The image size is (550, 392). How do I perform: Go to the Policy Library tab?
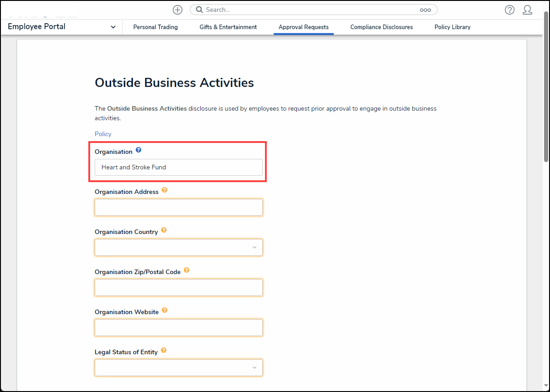pyautogui.click(x=452, y=27)
